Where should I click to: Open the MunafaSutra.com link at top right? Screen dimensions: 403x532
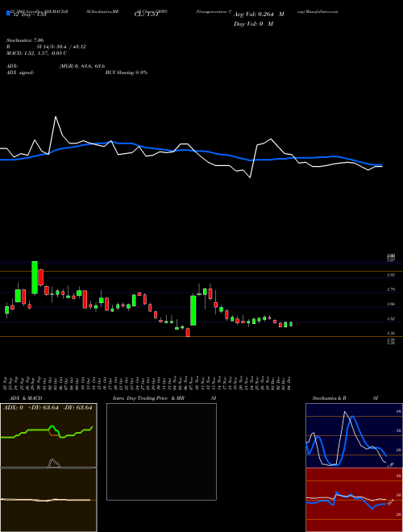[318, 11]
